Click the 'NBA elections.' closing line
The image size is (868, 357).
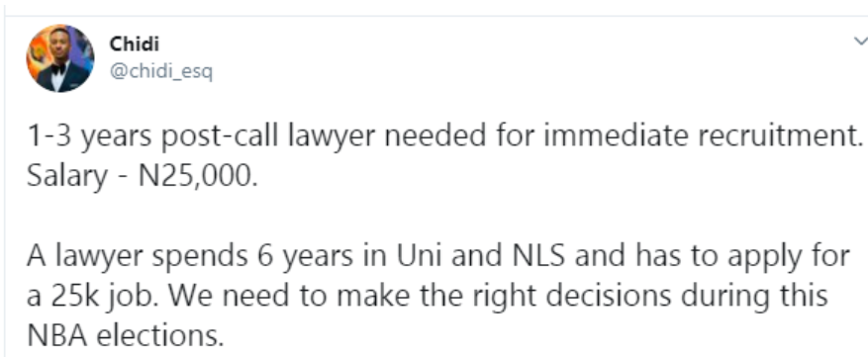[125, 335]
